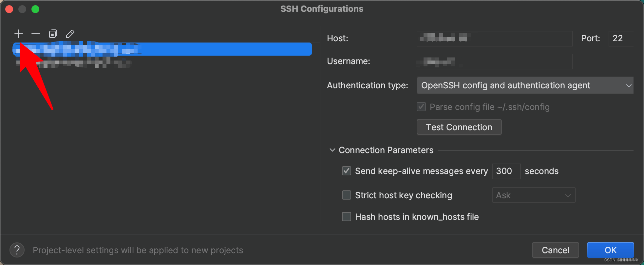Viewport: 644px width, 265px height.
Task: Click the copy configuration icon
Action: click(x=53, y=34)
